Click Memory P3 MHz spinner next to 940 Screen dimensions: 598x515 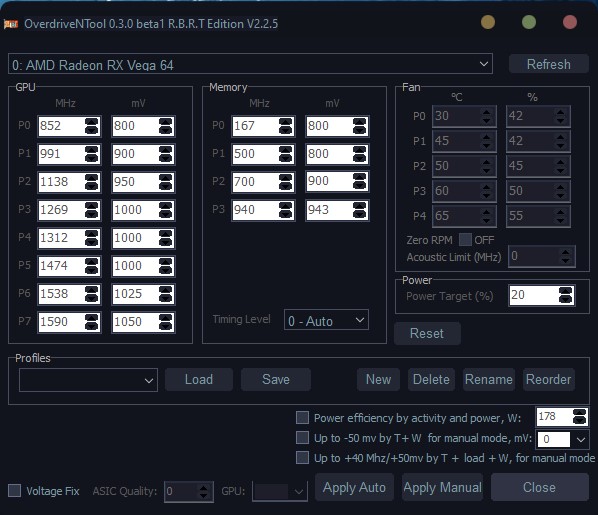(286, 210)
